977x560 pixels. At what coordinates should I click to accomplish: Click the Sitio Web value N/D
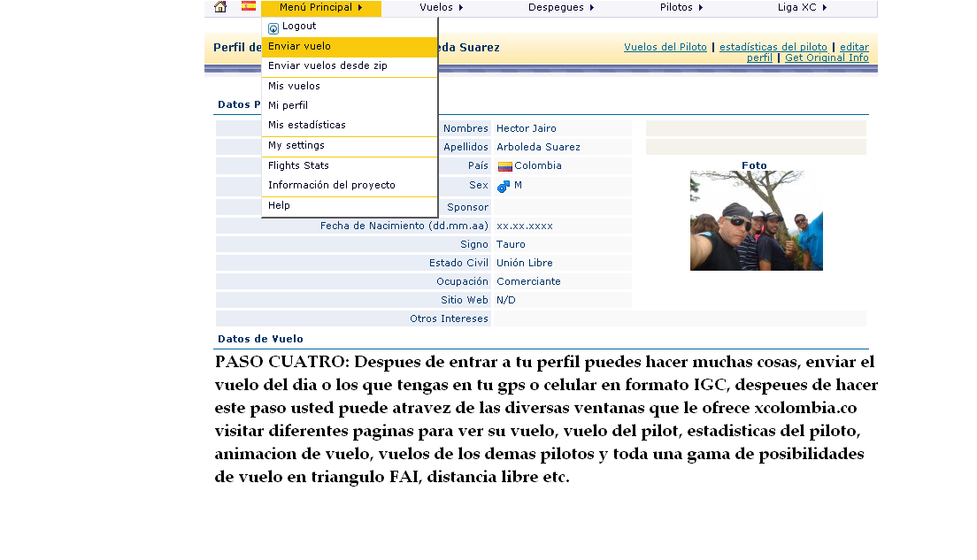point(505,301)
